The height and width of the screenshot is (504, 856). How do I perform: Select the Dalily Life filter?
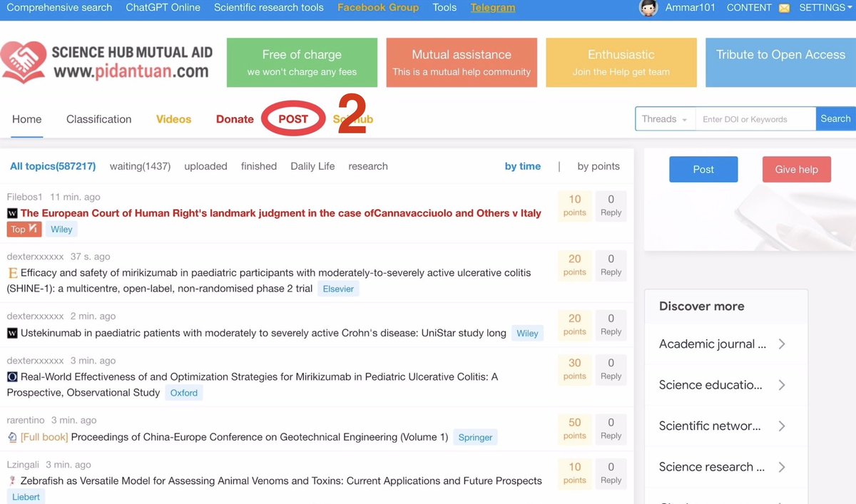(312, 166)
